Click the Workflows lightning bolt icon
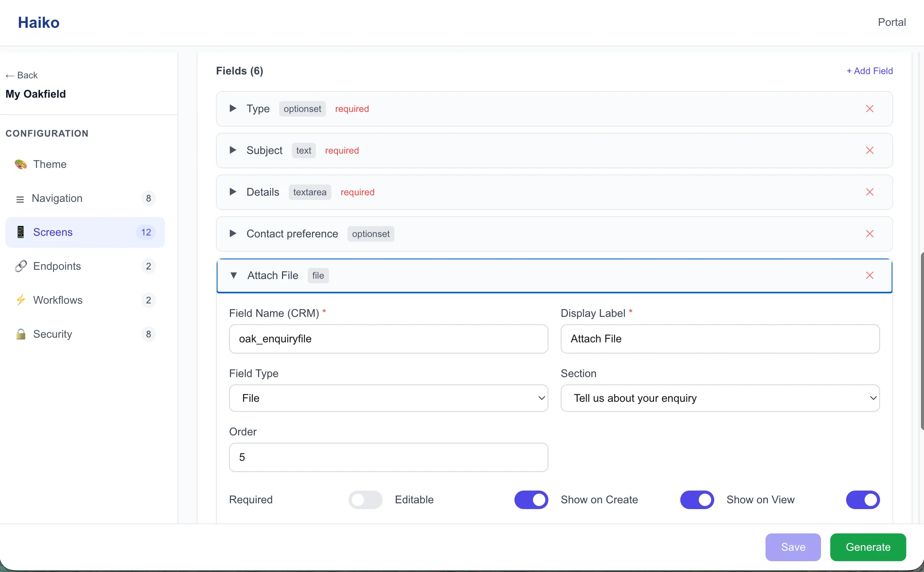 [21, 300]
